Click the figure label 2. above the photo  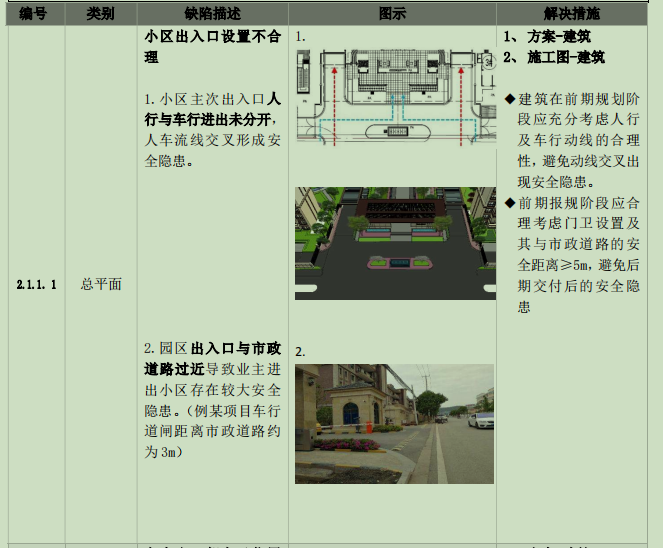pyautogui.click(x=301, y=351)
